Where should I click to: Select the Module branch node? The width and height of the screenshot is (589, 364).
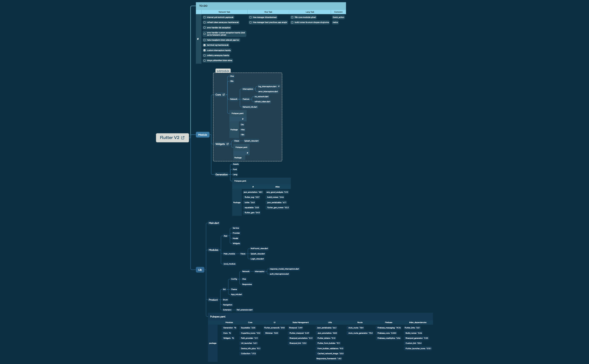(x=203, y=135)
